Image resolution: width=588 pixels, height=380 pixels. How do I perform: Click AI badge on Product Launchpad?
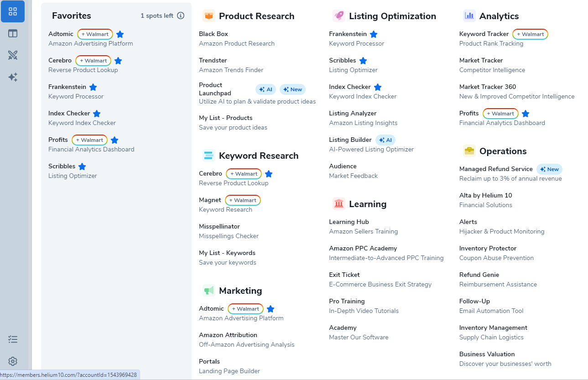pos(265,89)
